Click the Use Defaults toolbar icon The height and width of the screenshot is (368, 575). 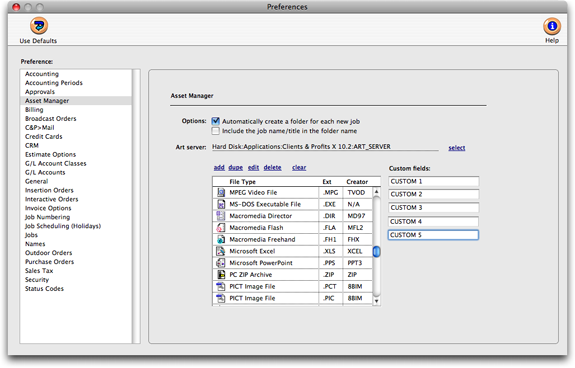pos(39,26)
